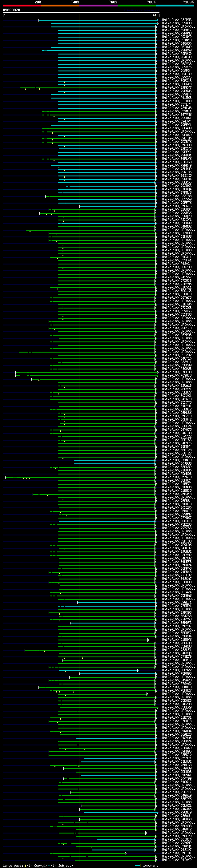This screenshot has width=197, height=868.
Task: Click the UniRef100_Q6IWI0 label
Action: (x=177, y=839)
